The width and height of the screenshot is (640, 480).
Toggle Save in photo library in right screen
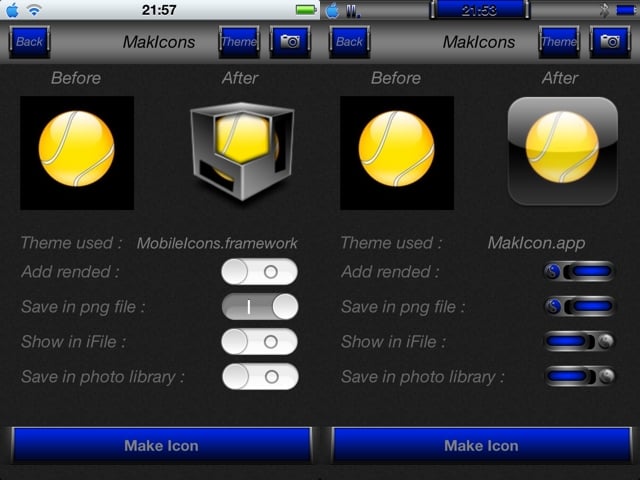coord(579,376)
